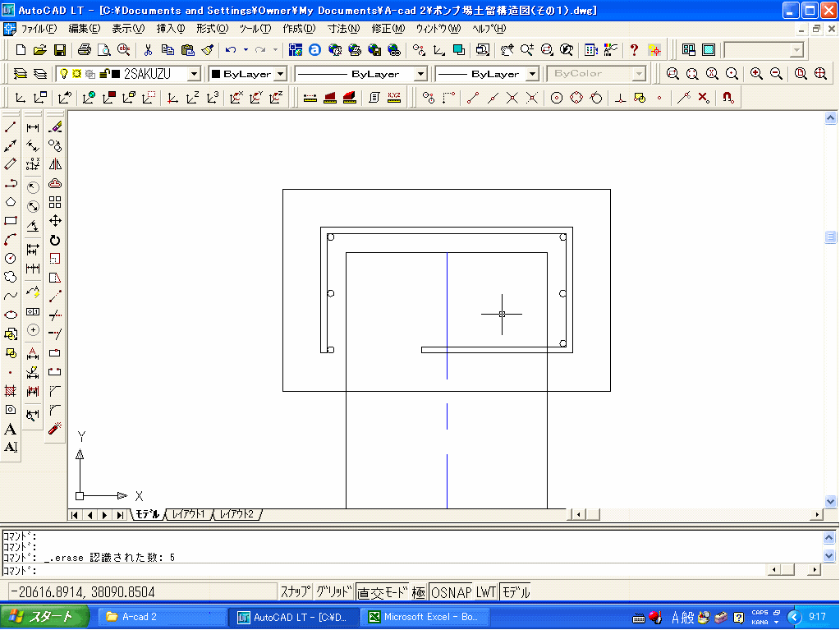The width and height of the screenshot is (840, 630).
Task: Open the color control ByLayer dropdown
Action: coord(281,73)
